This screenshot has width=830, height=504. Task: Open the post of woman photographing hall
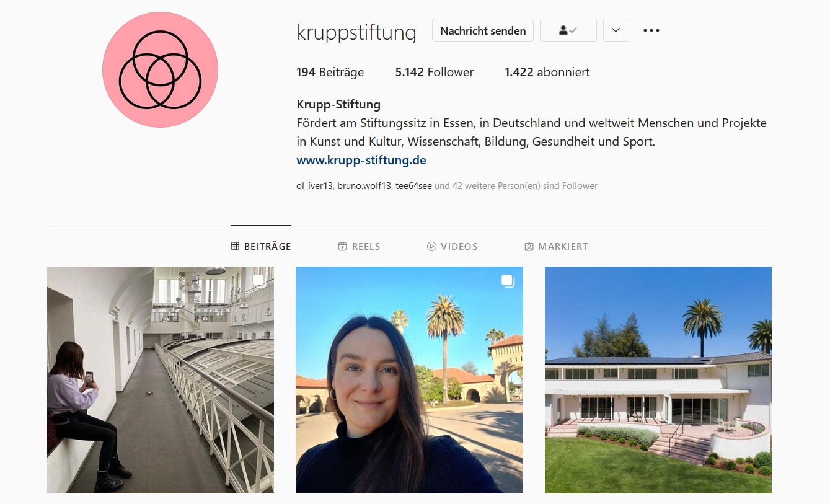coord(161,380)
